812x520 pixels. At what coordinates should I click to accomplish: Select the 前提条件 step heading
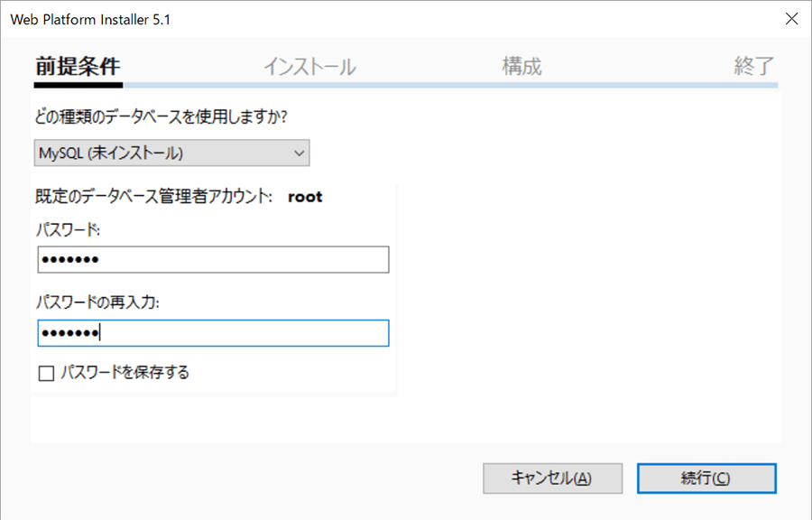pos(78,66)
